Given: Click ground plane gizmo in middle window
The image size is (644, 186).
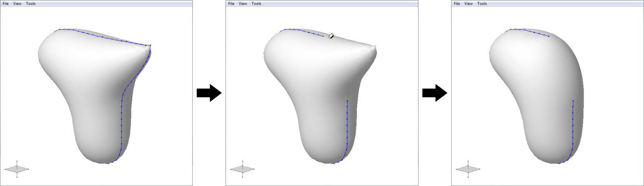Looking at the screenshot, I should (242, 169).
